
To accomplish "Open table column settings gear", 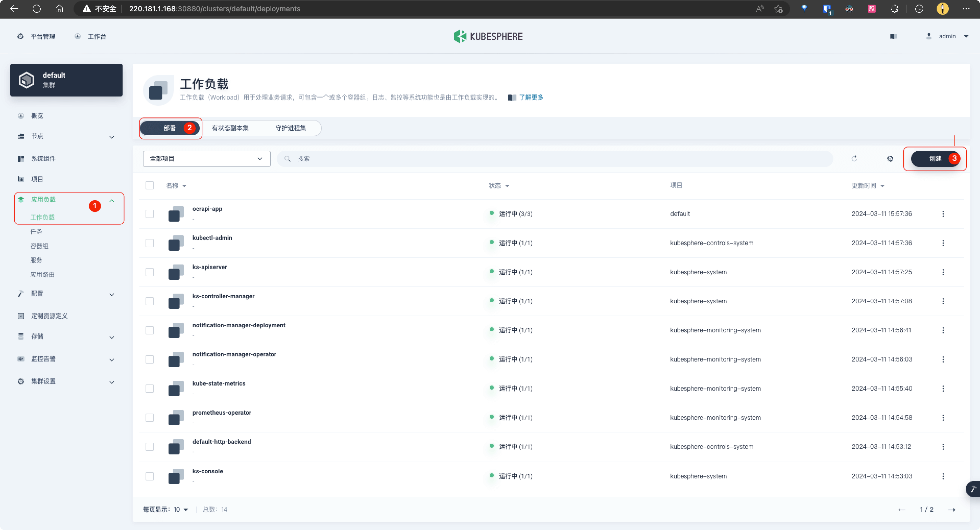I will 890,159.
